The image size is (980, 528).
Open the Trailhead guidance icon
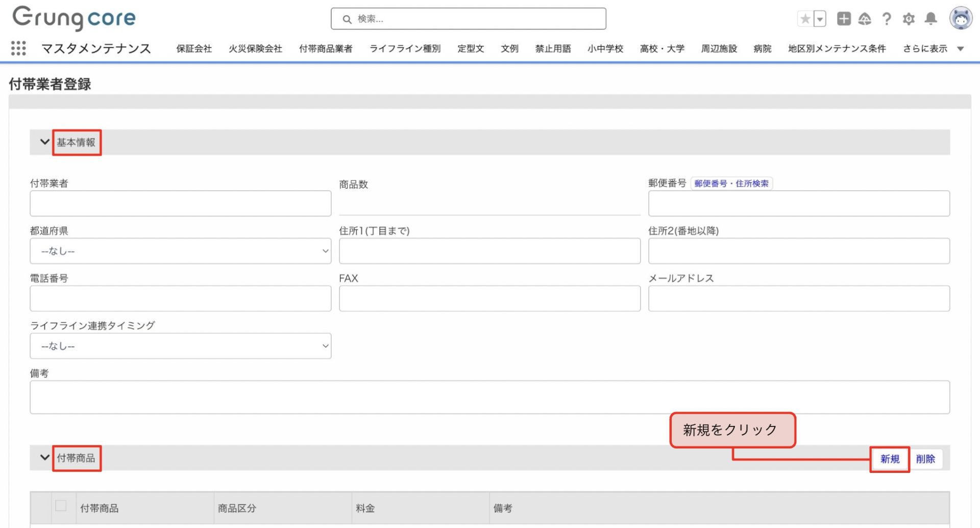click(865, 19)
